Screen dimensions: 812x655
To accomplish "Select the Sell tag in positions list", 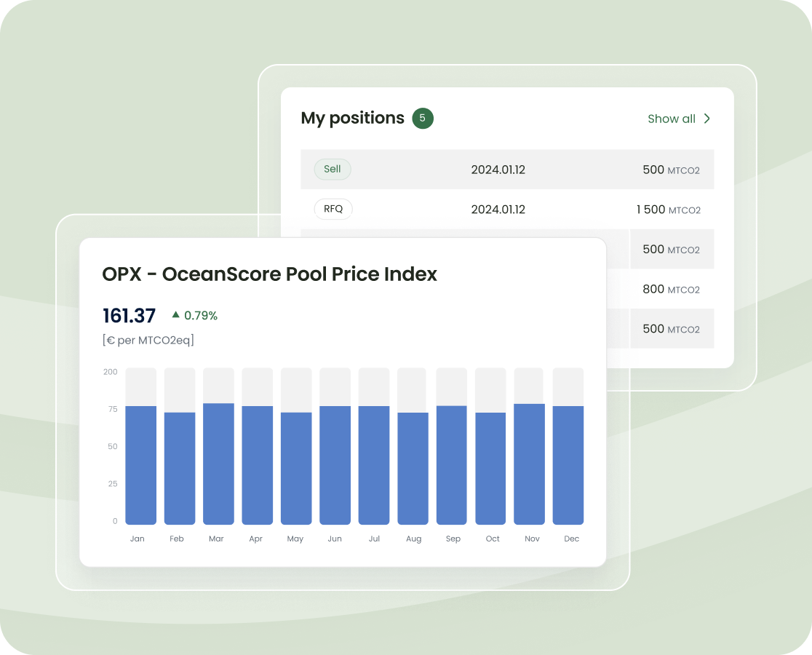I will 333,169.
